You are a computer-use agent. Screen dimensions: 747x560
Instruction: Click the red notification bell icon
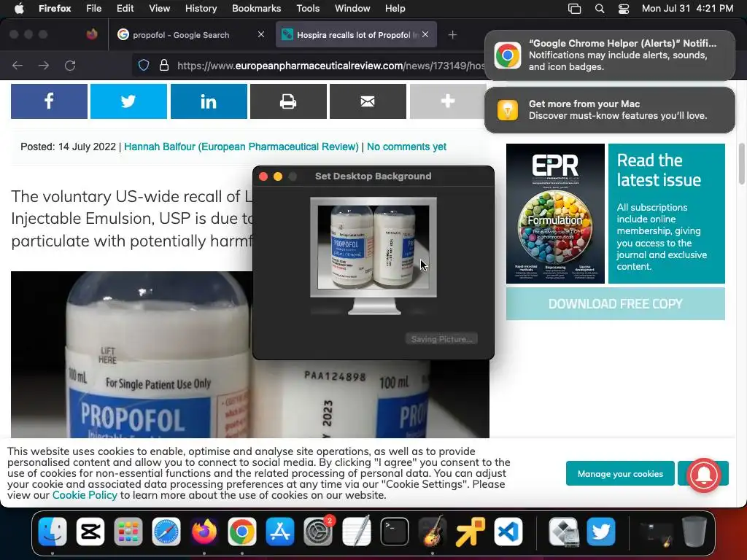(x=704, y=474)
